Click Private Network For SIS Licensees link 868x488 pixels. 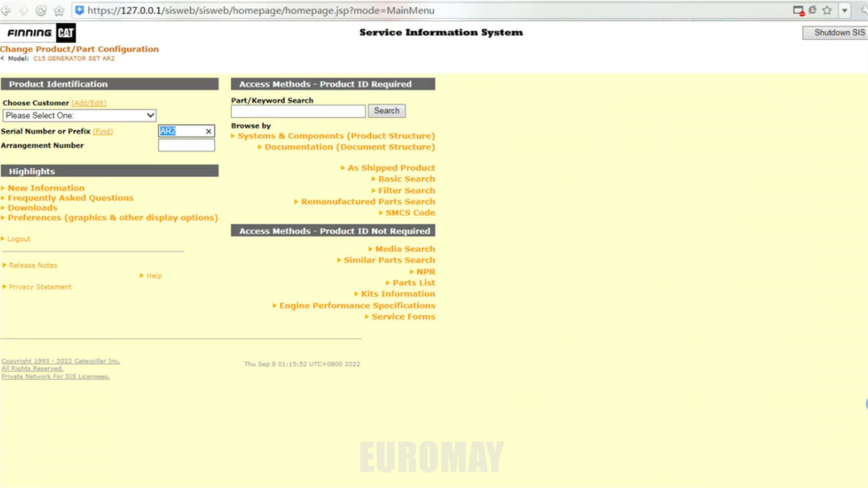(55, 377)
